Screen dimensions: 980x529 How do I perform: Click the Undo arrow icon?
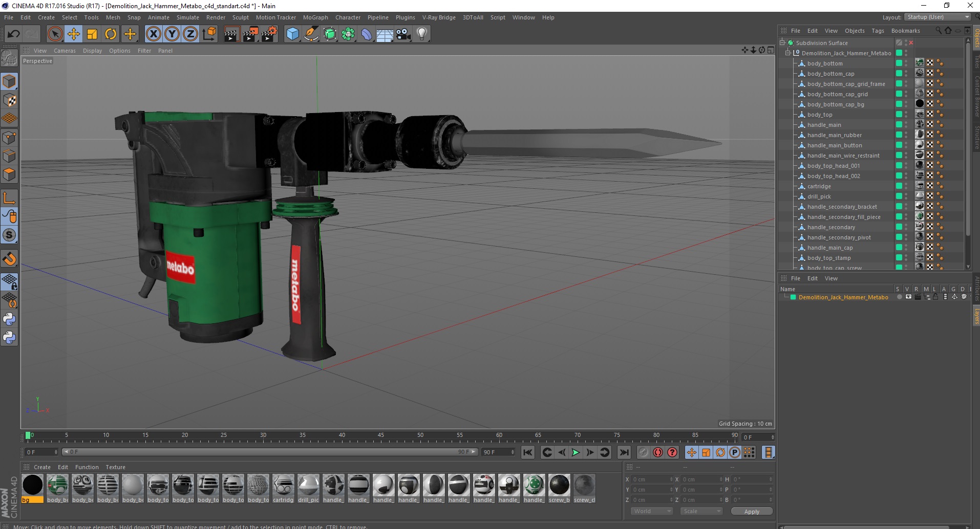pos(14,34)
